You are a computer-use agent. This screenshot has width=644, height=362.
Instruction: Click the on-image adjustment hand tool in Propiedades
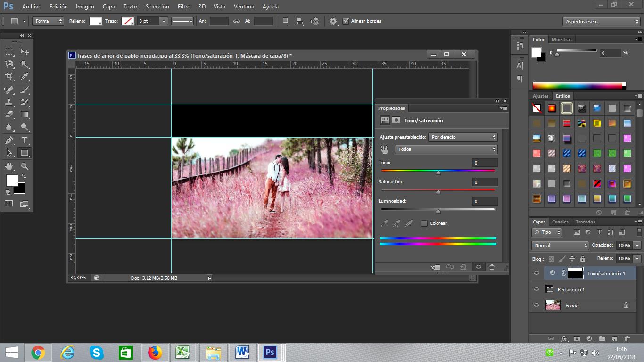pos(385,149)
